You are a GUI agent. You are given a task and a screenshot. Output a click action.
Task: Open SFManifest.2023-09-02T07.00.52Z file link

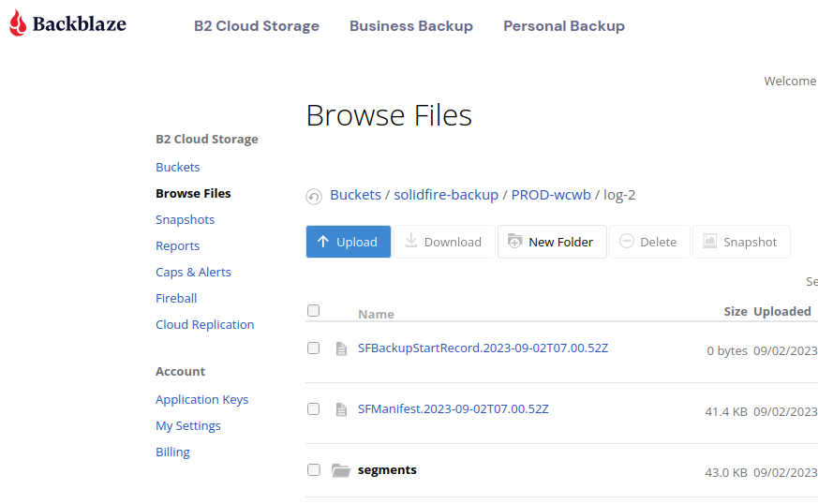(454, 409)
